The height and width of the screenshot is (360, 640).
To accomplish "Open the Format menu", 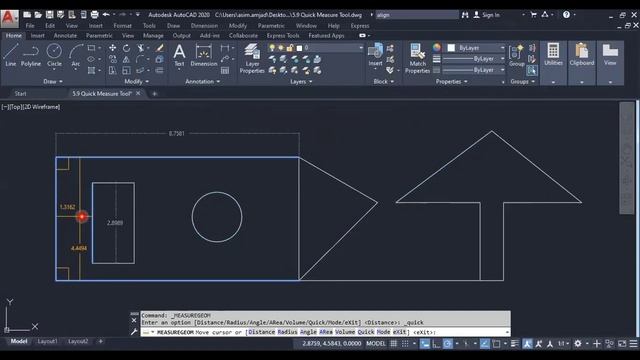I will (122, 25).
